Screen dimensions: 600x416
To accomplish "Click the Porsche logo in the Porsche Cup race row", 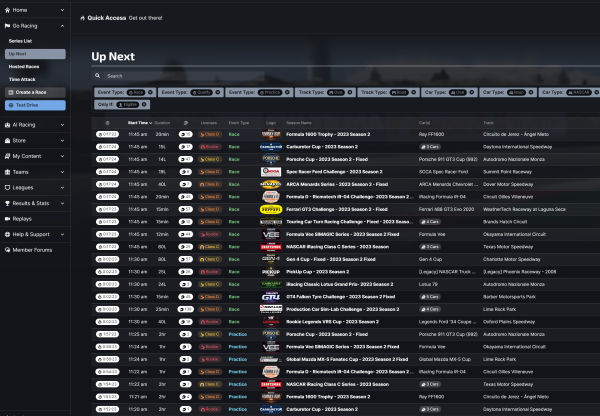I will pyautogui.click(x=271, y=159).
